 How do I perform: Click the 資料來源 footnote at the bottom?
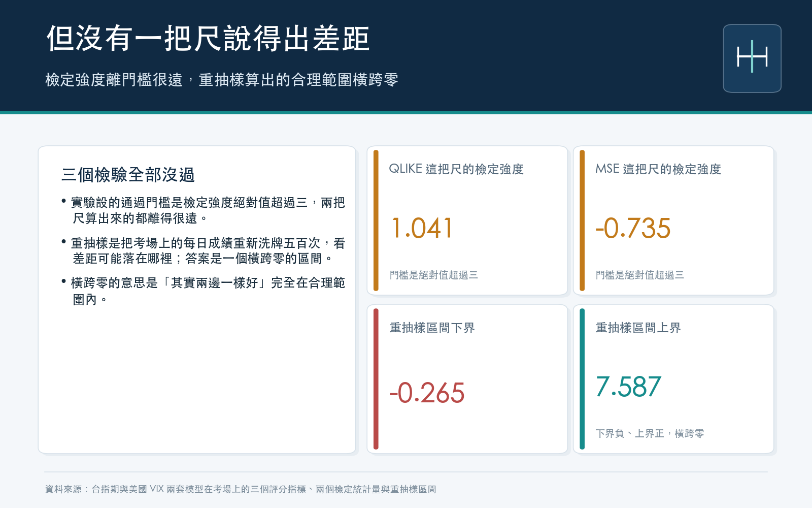241,489
